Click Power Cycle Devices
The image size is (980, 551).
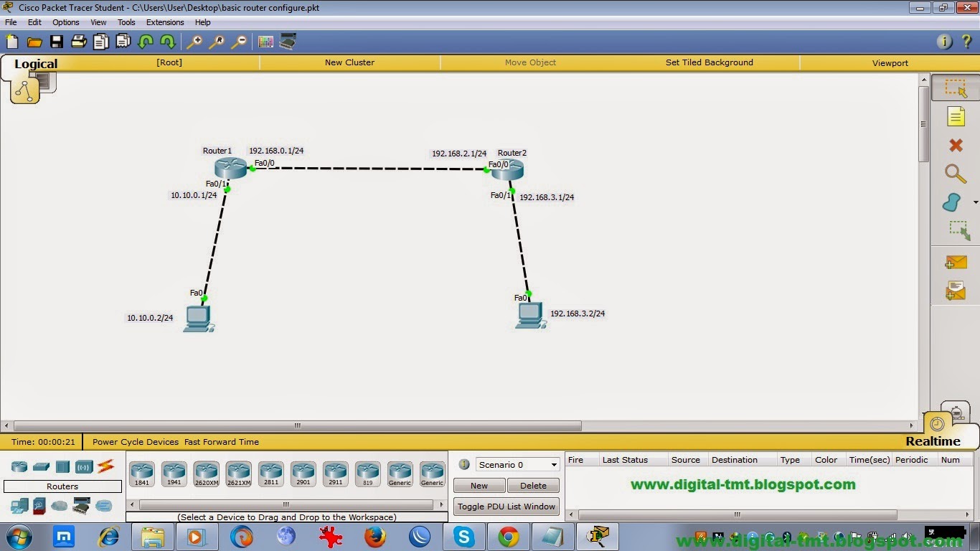[136, 442]
